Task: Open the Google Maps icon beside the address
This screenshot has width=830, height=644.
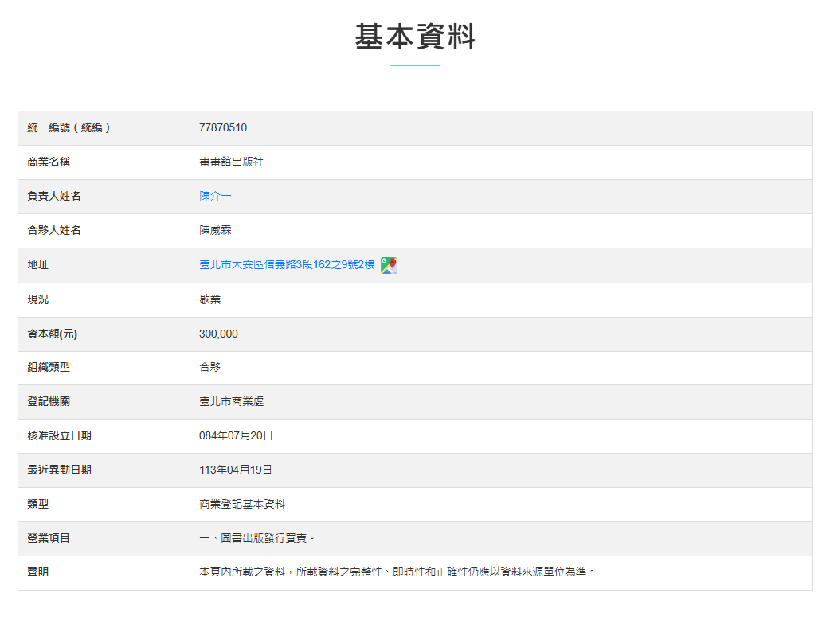Action: point(389,265)
